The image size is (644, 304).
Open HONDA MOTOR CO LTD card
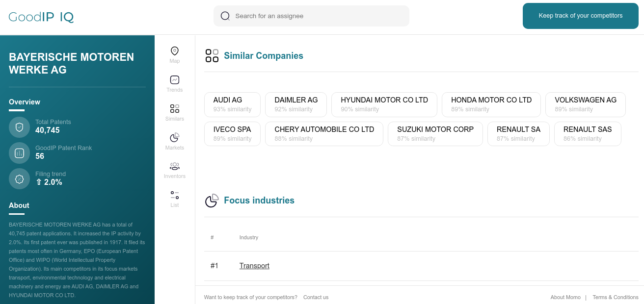tap(491, 104)
